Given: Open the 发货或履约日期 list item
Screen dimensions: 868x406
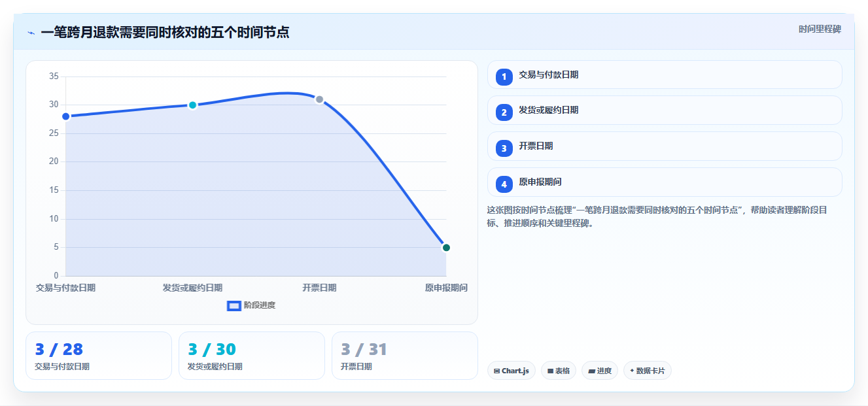Looking at the screenshot, I should pyautogui.click(x=665, y=110).
